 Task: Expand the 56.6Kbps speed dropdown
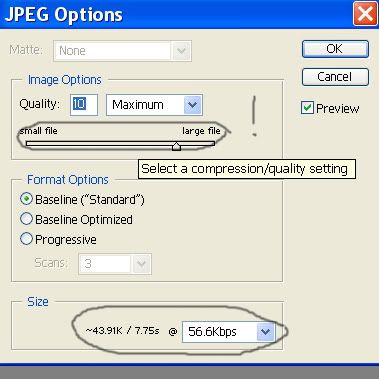tap(228, 332)
